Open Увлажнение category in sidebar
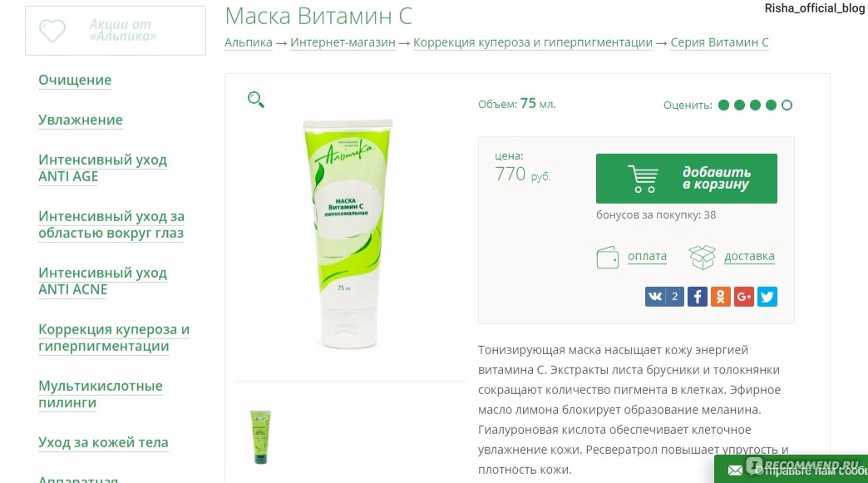The width and height of the screenshot is (868, 483). (81, 120)
